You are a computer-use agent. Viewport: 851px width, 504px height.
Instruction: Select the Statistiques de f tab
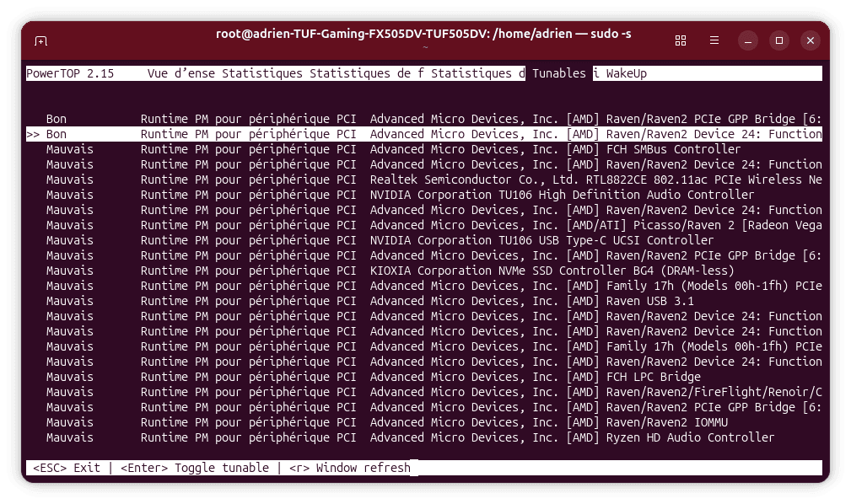pyautogui.click(x=367, y=73)
